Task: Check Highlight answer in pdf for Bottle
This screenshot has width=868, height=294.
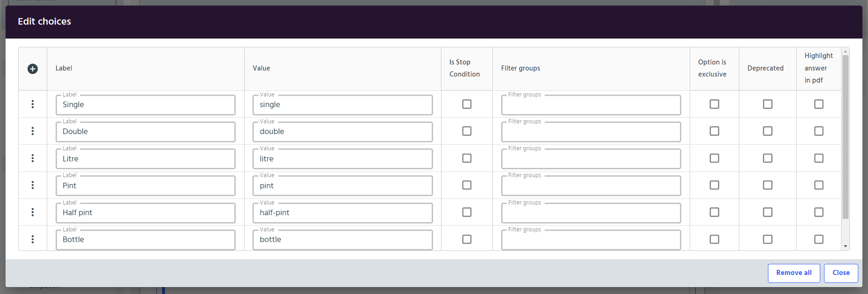Action: [819, 239]
